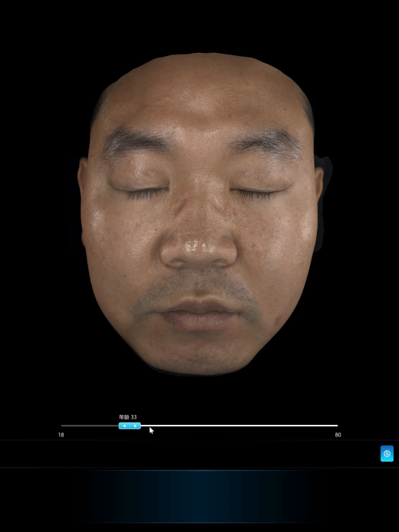399x532 pixels.
Task: Click the '年龄 33' age label
Action: (128, 417)
